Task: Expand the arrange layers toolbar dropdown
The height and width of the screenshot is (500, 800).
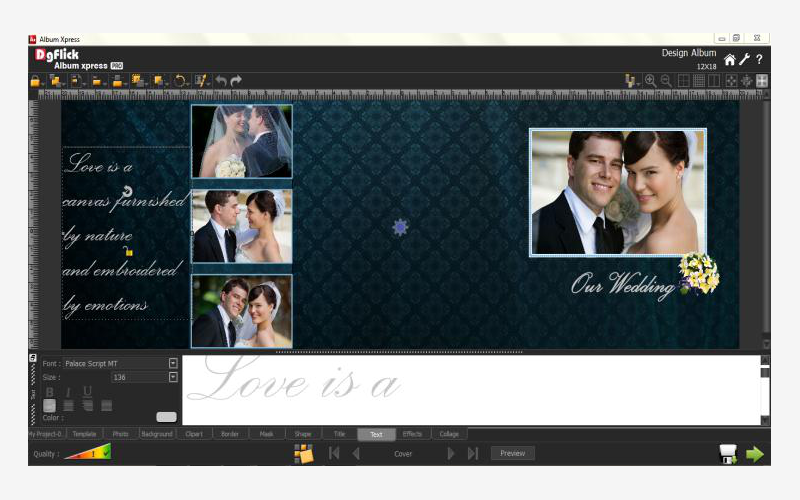Action: coord(166,84)
